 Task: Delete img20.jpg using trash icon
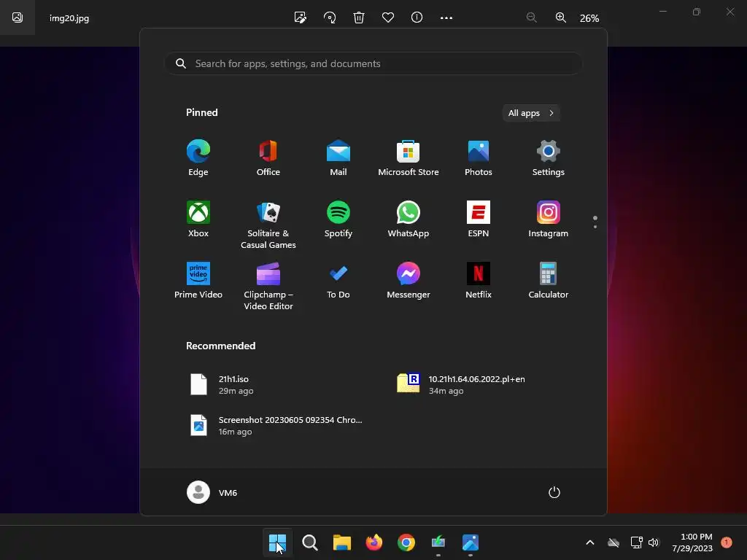click(359, 17)
